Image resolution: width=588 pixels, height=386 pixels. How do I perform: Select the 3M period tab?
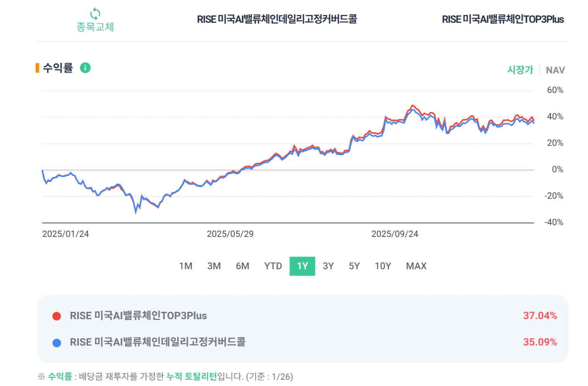point(214,266)
